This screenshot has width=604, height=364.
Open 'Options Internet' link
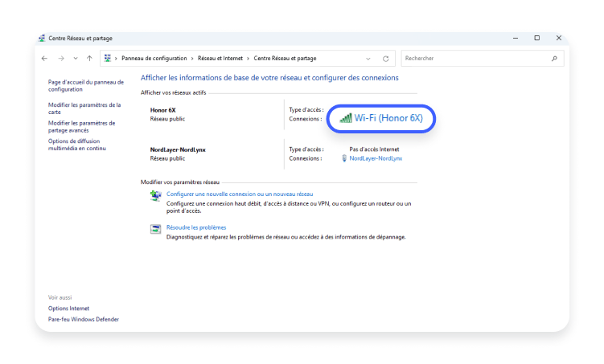[68, 309]
